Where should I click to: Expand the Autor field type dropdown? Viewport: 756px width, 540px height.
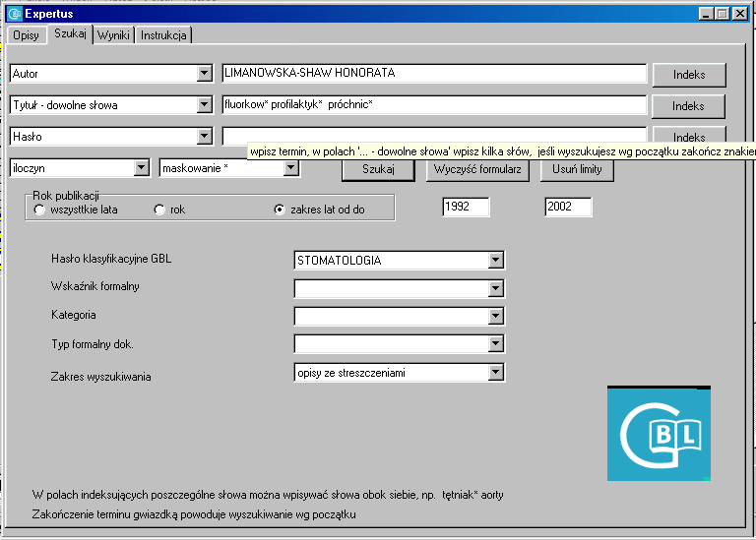coord(205,74)
